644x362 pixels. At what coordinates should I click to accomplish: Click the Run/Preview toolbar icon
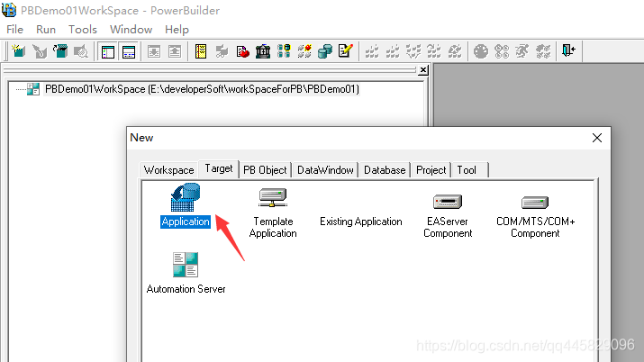[x=81, y=51]
